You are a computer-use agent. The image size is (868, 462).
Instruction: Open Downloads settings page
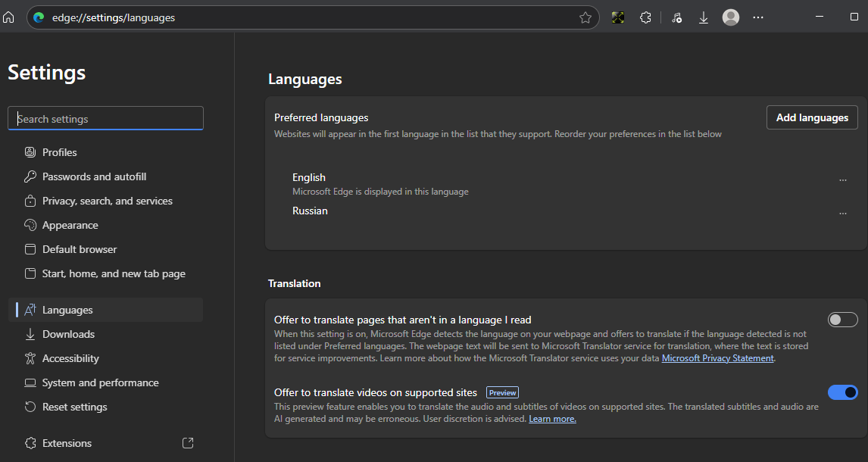click(106, 334)
